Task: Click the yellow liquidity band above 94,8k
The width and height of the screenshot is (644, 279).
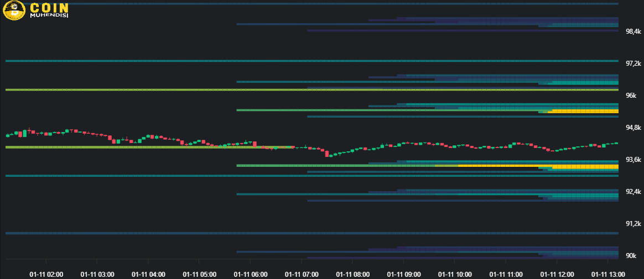Action: (584, 111)
